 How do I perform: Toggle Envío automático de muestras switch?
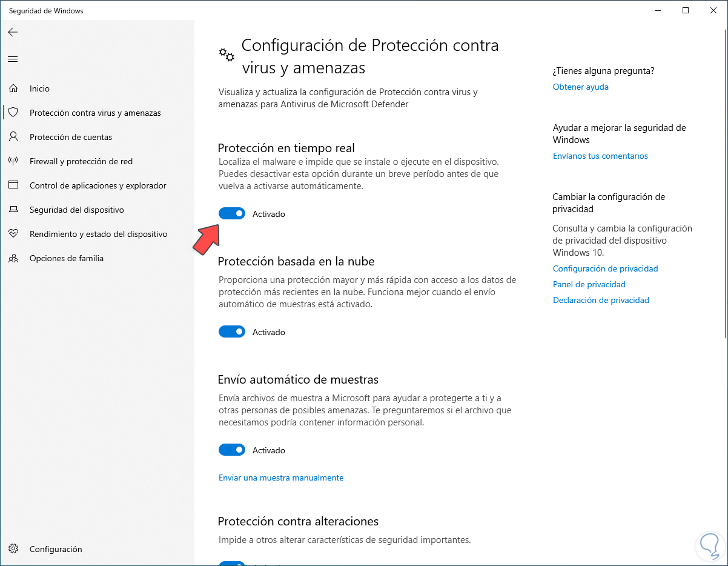coord(232,450)
